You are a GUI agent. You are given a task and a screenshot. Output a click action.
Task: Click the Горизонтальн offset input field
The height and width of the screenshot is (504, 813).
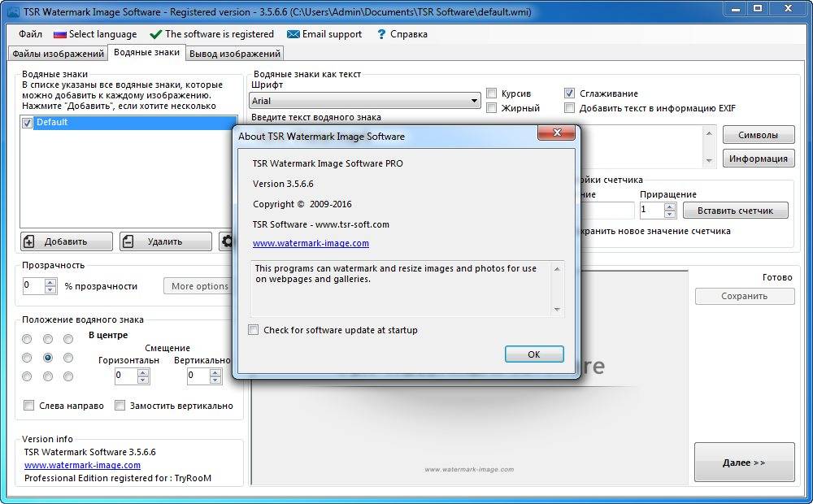pos(126,376)
